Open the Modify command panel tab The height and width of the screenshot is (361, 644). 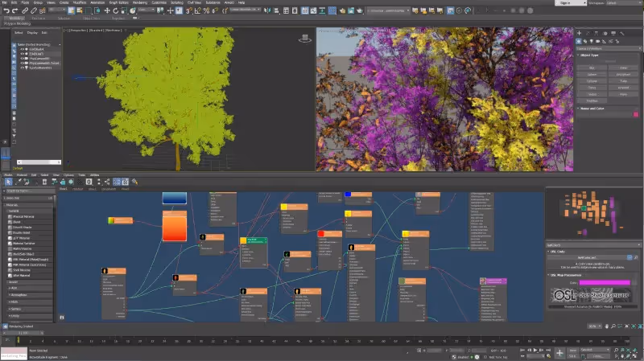coord(588,33)
